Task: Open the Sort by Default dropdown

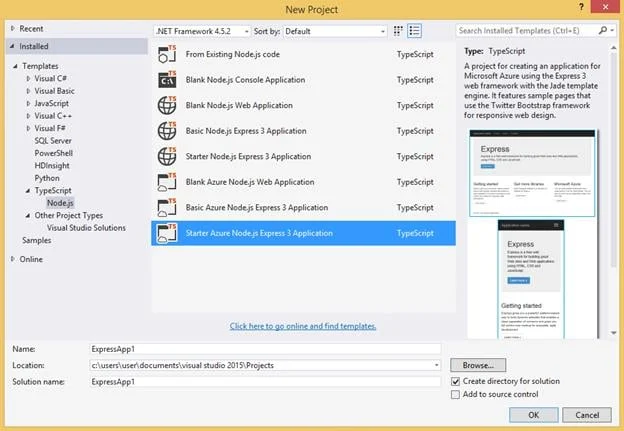Action: pyautogui.click(x=335, y=31)
